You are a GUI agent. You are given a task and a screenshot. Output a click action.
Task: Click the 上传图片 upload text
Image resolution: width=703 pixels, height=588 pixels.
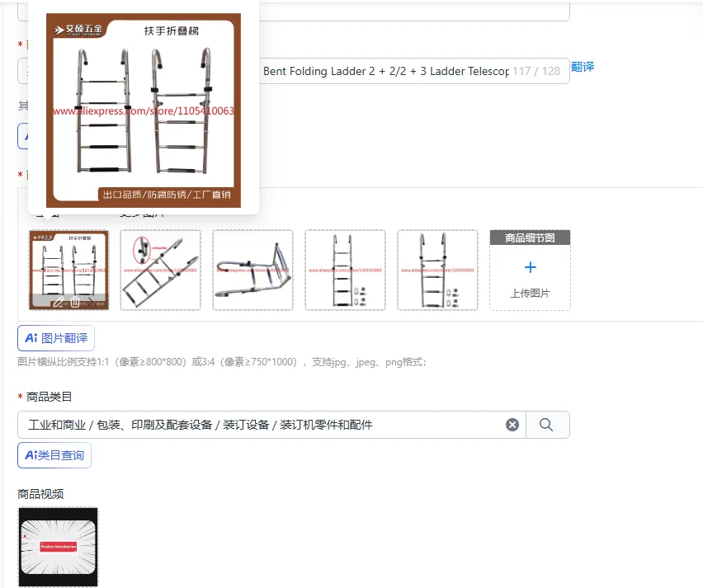(530, 293)
